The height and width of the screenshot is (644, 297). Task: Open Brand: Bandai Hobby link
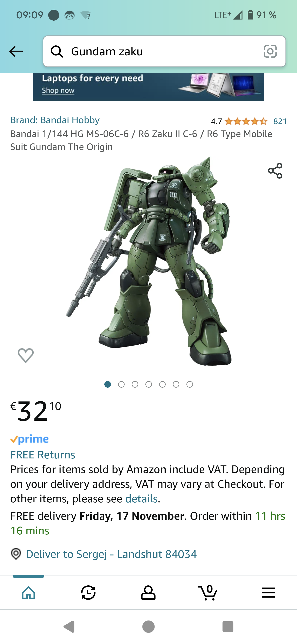(55, 120)
